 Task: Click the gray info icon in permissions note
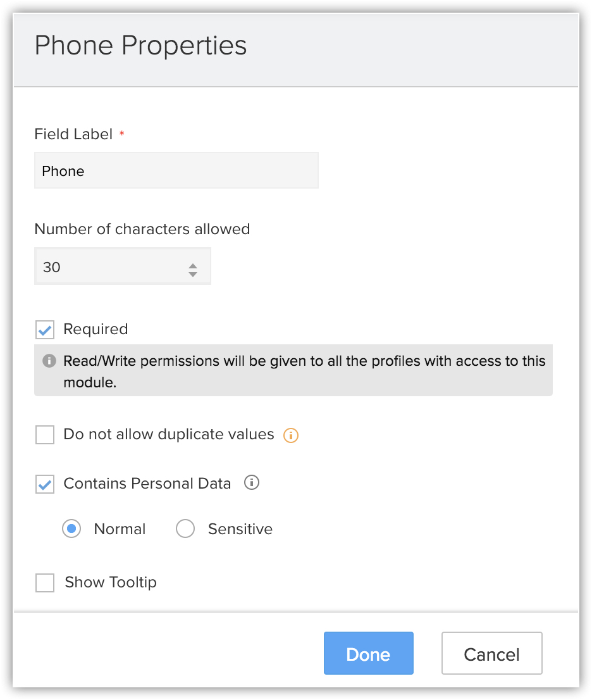click(x=49, y=361)
